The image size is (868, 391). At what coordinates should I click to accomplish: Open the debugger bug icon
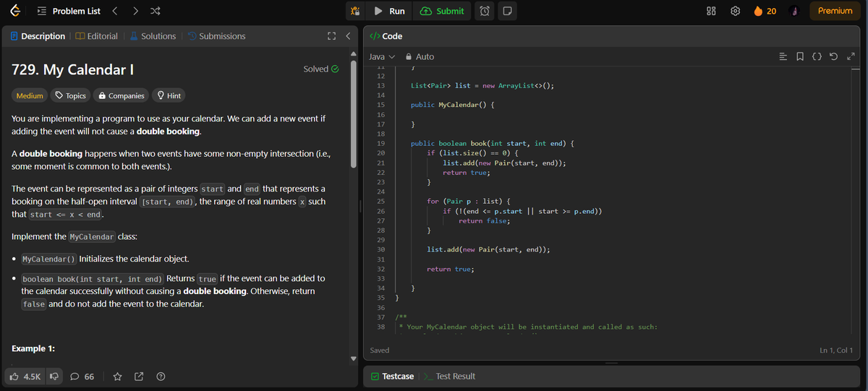(x=355, y=11)
